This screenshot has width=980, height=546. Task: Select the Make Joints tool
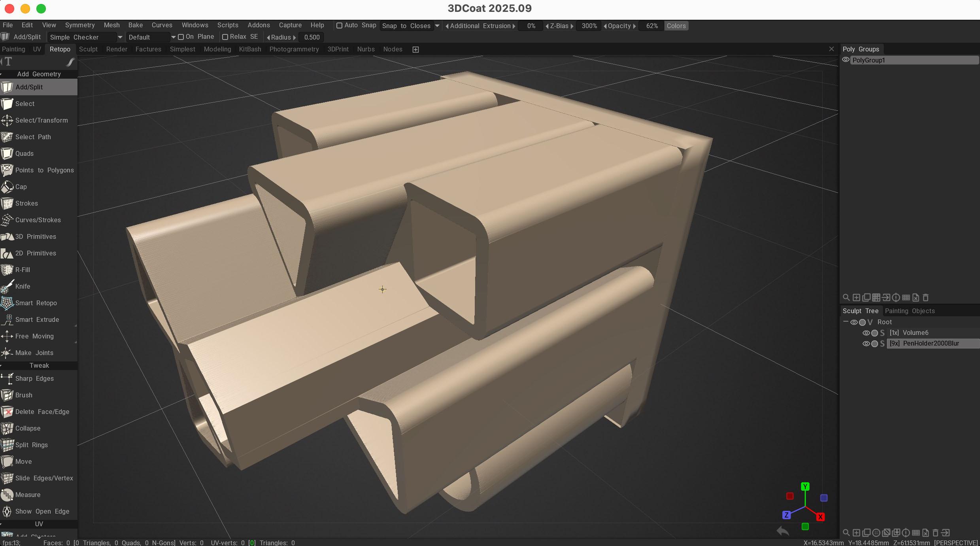[x=34, y=353]
